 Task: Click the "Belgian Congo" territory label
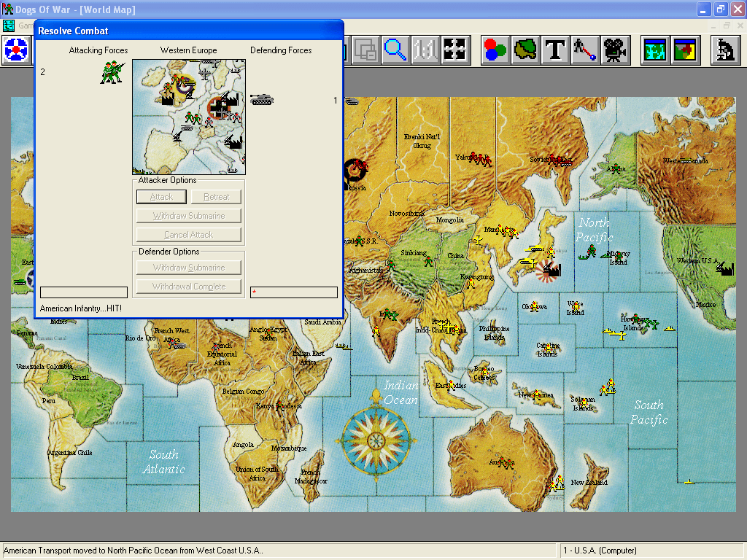click(243, 392)
